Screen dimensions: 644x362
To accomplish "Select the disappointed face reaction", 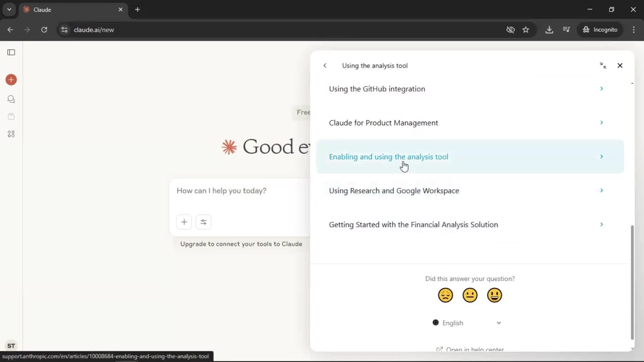I will [445, 295].
